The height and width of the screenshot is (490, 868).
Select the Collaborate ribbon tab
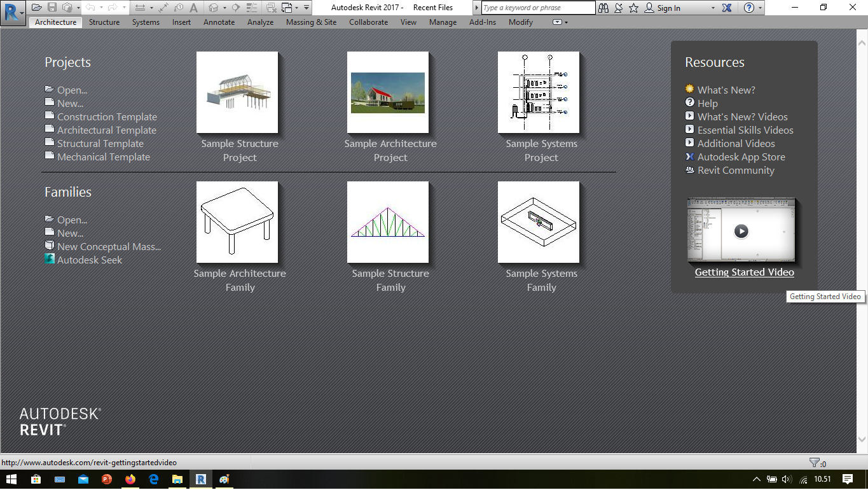(x=368, y=22)
